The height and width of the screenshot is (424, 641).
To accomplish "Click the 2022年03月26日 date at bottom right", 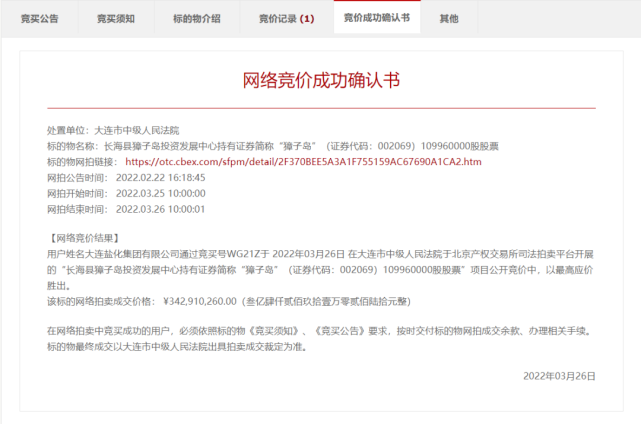I will (559, 376).
